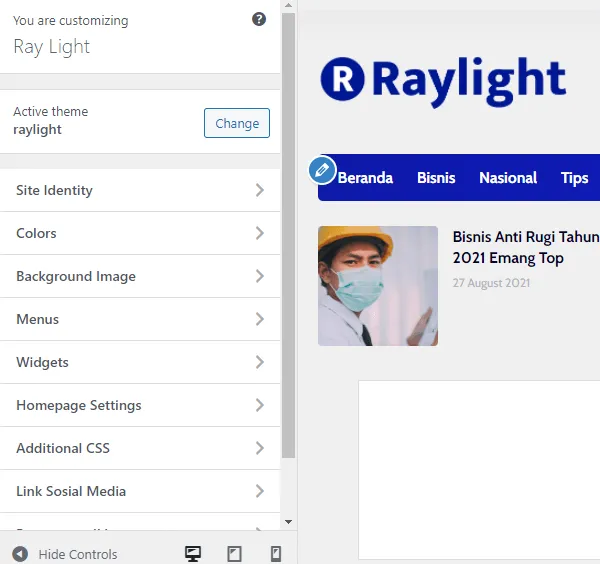600x564 pixels.
Task: Expand the Menus panel
Action: [x=140, y=319]
